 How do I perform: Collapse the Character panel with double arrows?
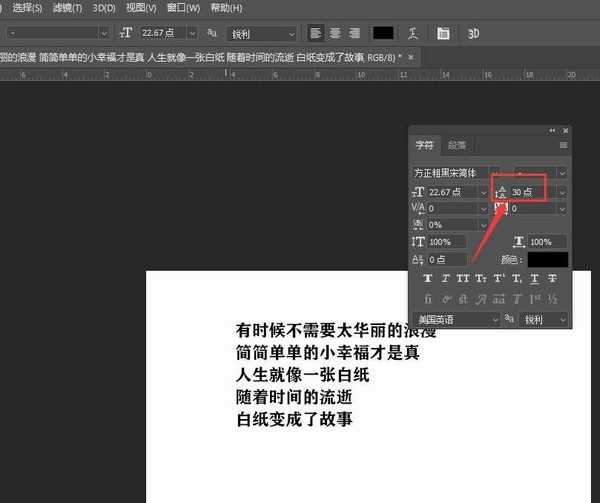552,131
